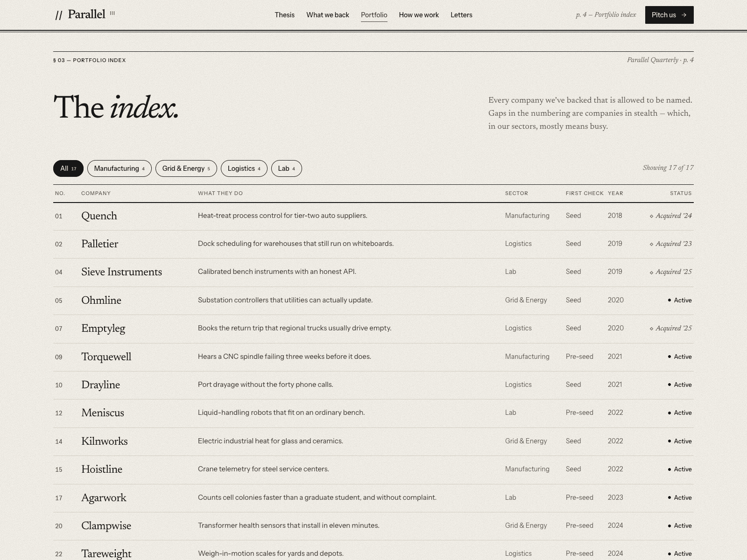
Task: Click the Pitch us button
Action: (x=669, y=15)
